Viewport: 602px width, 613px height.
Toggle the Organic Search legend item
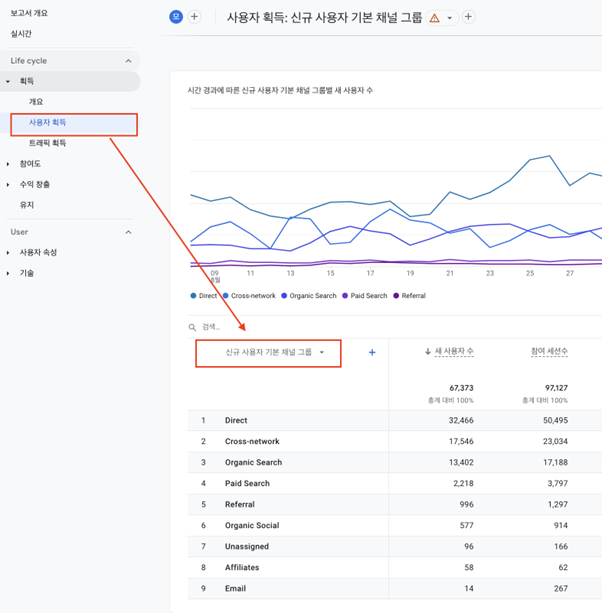click(309, 296)
